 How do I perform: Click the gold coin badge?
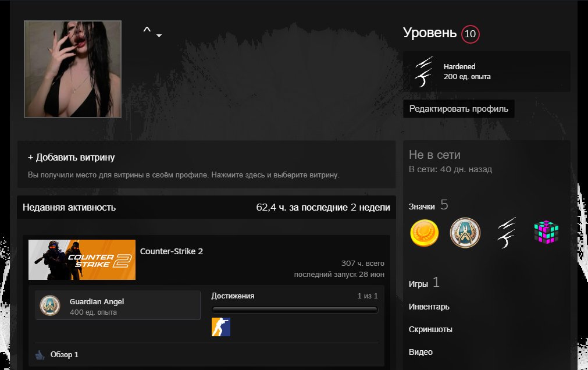click(425, 233)
